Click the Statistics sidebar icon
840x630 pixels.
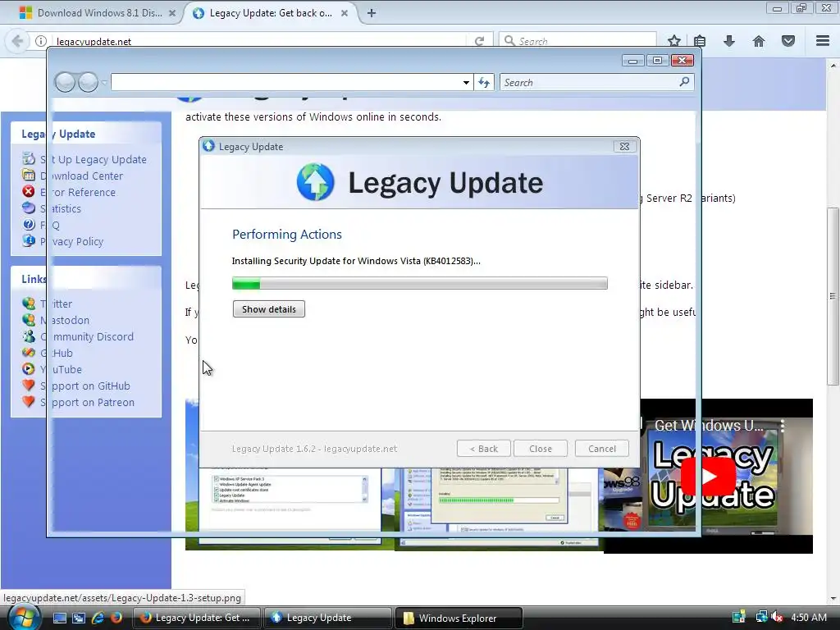click(29, 208)
